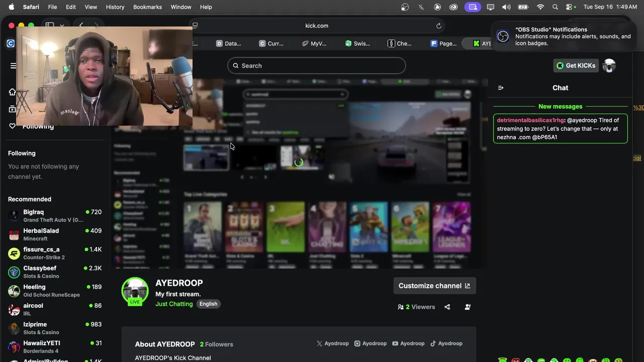Click the Kick Search field

(x=316, y=66)
